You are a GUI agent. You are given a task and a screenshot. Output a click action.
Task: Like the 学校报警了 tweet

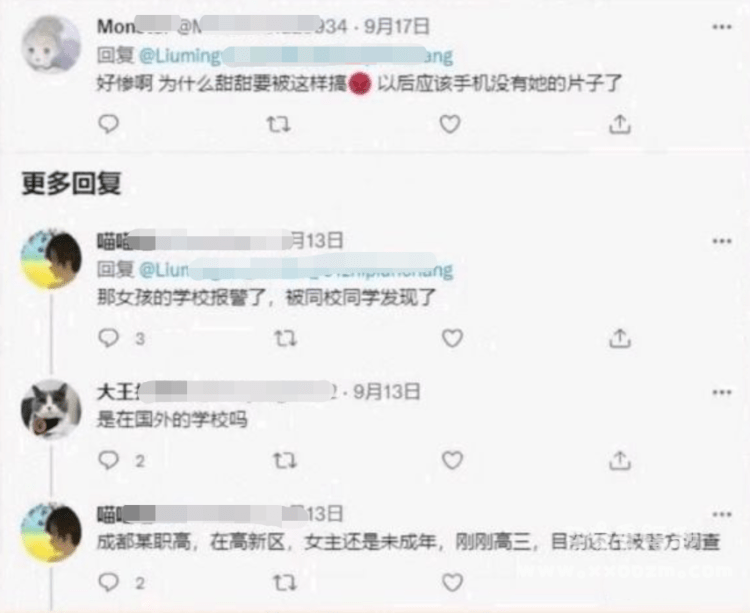(452, 338)
